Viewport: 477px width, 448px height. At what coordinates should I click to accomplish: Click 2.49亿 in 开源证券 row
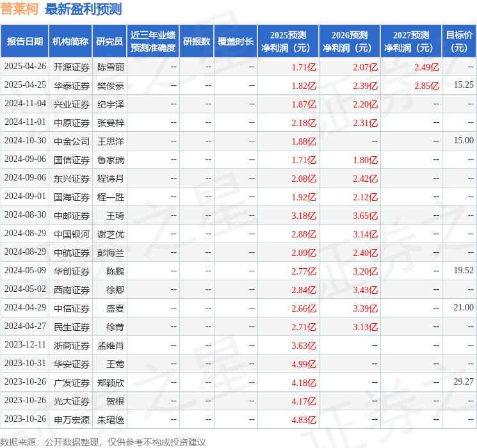[426, 67]
